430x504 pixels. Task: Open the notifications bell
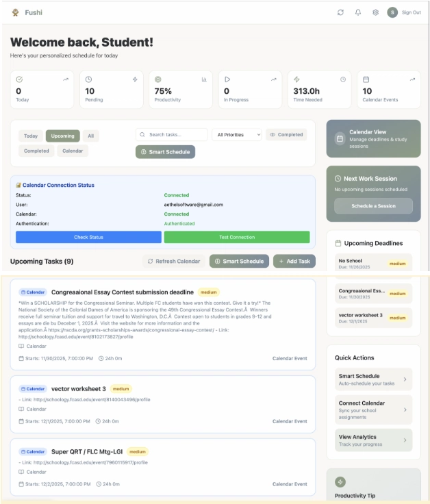click(x=358, y=12)
